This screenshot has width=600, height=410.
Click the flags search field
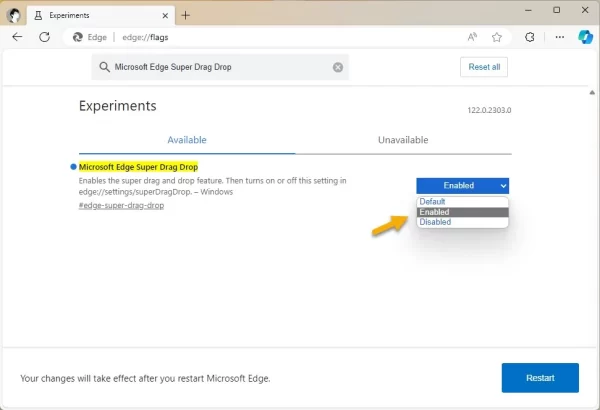click(220, 67)
